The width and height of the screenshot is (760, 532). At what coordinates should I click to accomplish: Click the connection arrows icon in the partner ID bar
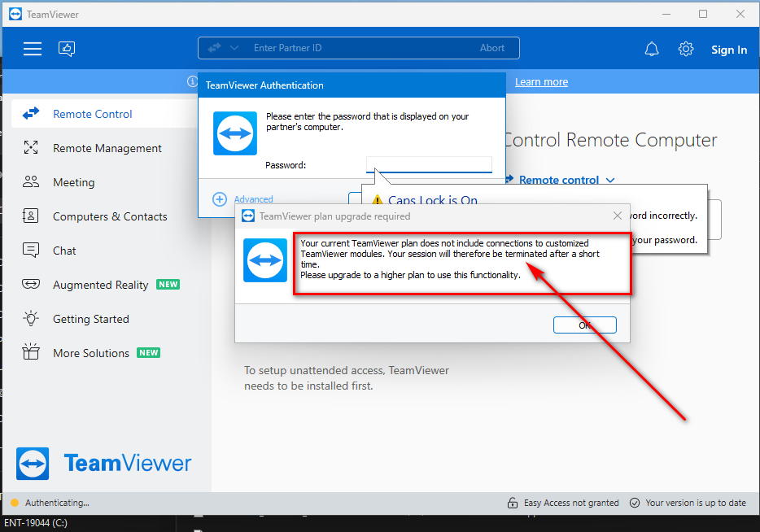214,47
